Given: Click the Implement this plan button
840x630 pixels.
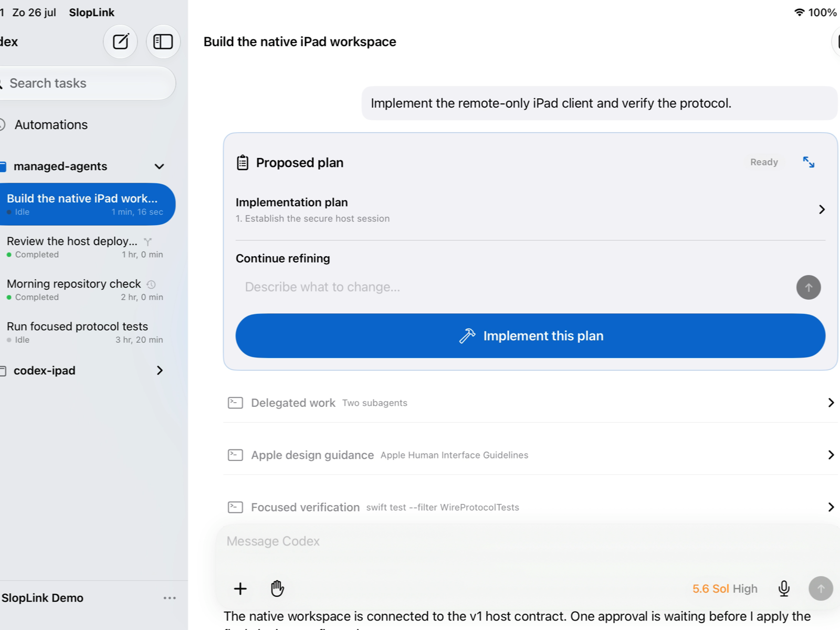Looking at the screenshot, I should pos(530,336).
